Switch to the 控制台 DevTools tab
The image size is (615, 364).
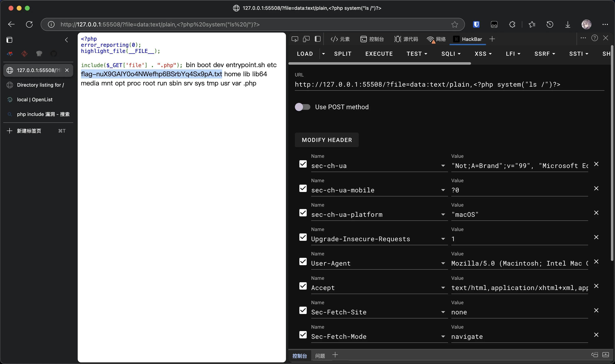coord(372,39)
